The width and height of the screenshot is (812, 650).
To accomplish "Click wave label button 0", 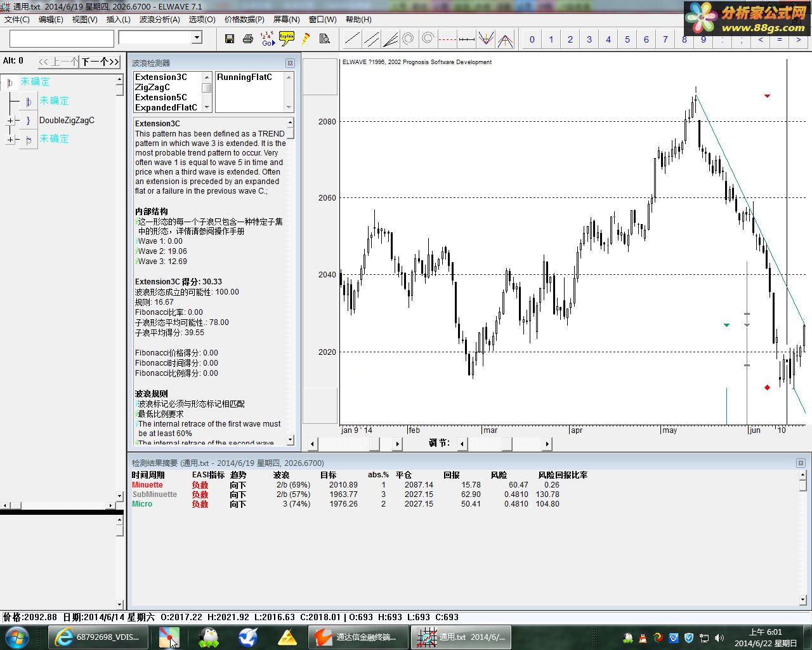I will [532, 39].
